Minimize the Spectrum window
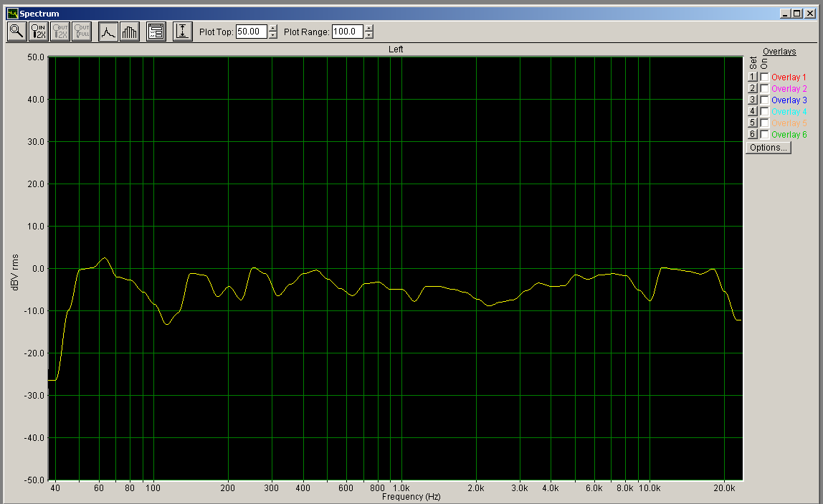 point(785,14)
